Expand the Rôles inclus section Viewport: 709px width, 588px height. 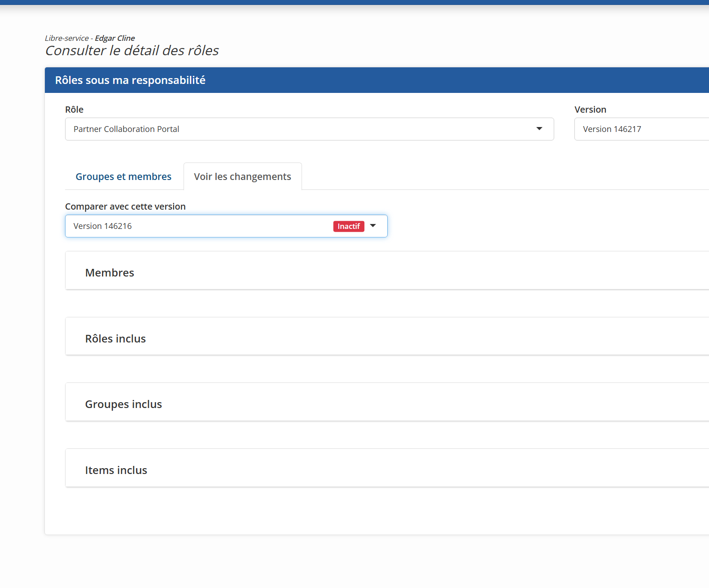116,338
